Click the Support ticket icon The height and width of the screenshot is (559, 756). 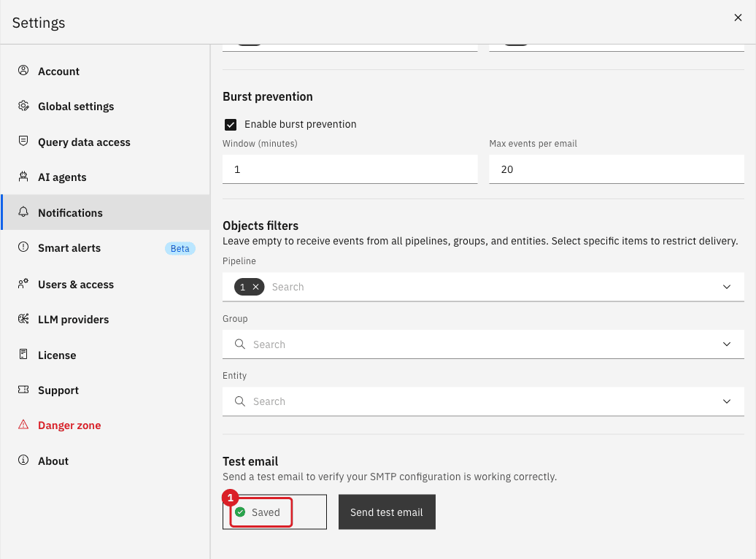click(x=23, y=389)
